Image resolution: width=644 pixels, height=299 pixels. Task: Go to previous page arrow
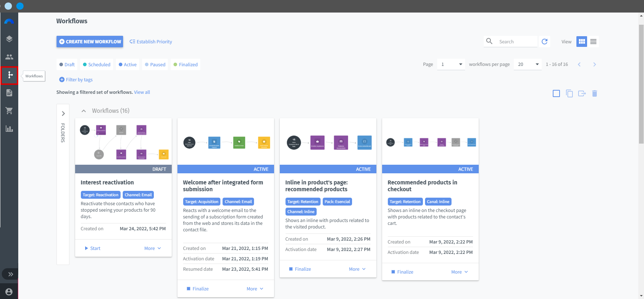point(579,64)
